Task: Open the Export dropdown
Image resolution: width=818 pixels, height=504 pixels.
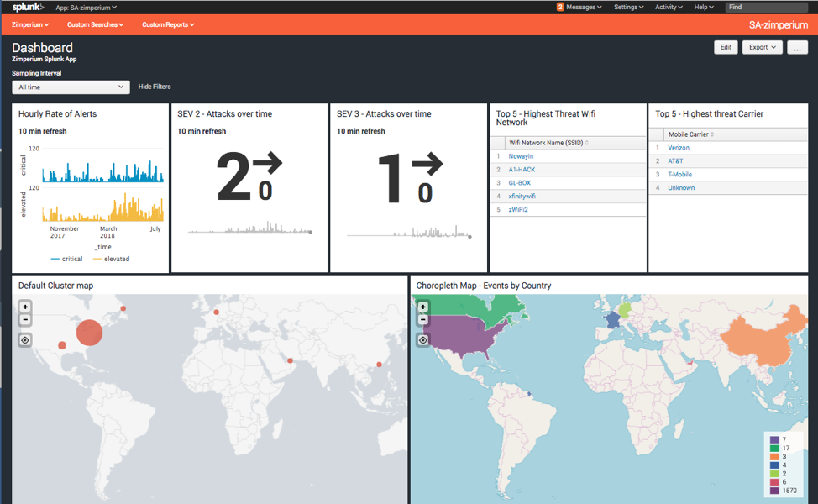Action: 763,47
